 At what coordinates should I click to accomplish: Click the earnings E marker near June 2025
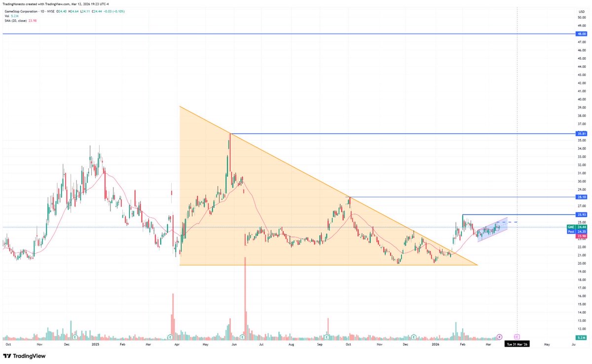coord(242,337)
